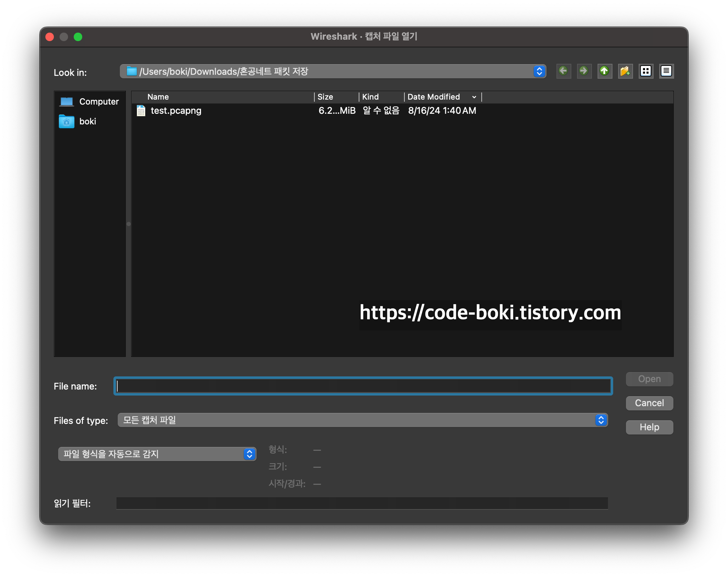Create a new folder with folder icon
Image resolution: width=728 pixels, height=577 pixels.
pyautogui.click(x=625, y=71)
